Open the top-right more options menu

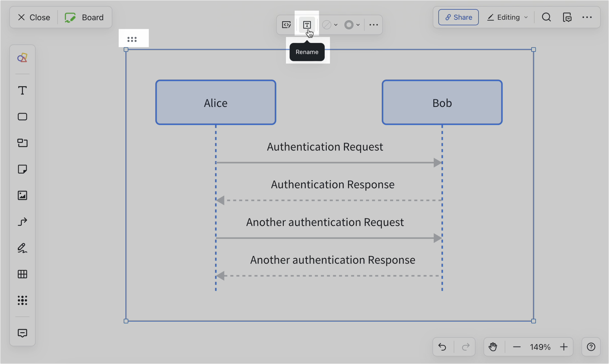click(x=587, y=17)
